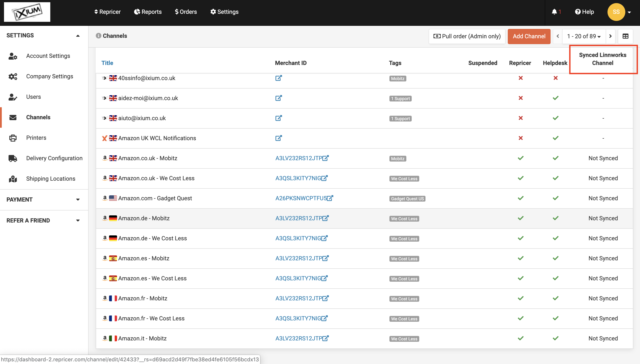Viewport: 640px width, 364px height.
Task: Open the Help menu
Action: [x=584, y=12]
